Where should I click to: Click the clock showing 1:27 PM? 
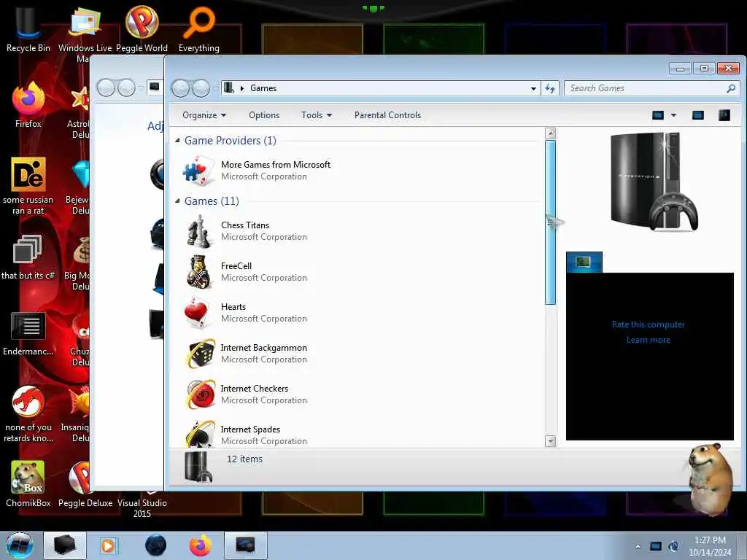710,540
